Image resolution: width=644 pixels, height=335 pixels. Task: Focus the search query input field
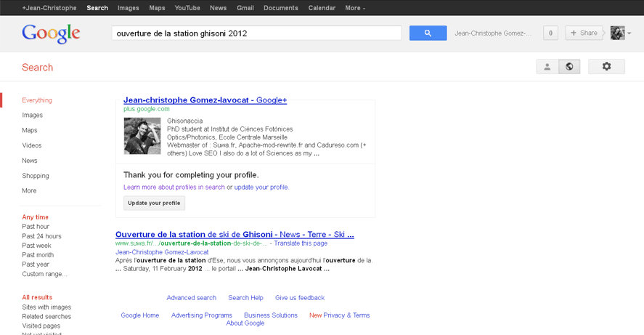pyautogui.click(x=257, y=33)
